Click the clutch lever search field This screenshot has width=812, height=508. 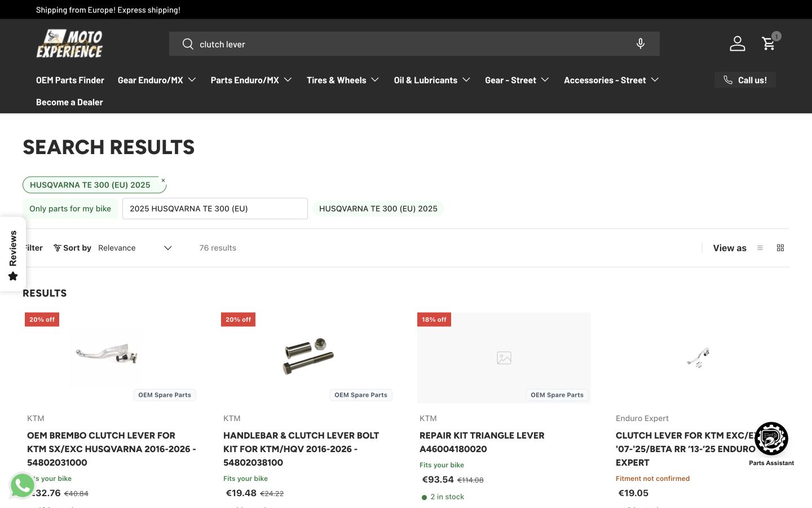(414, 44)
